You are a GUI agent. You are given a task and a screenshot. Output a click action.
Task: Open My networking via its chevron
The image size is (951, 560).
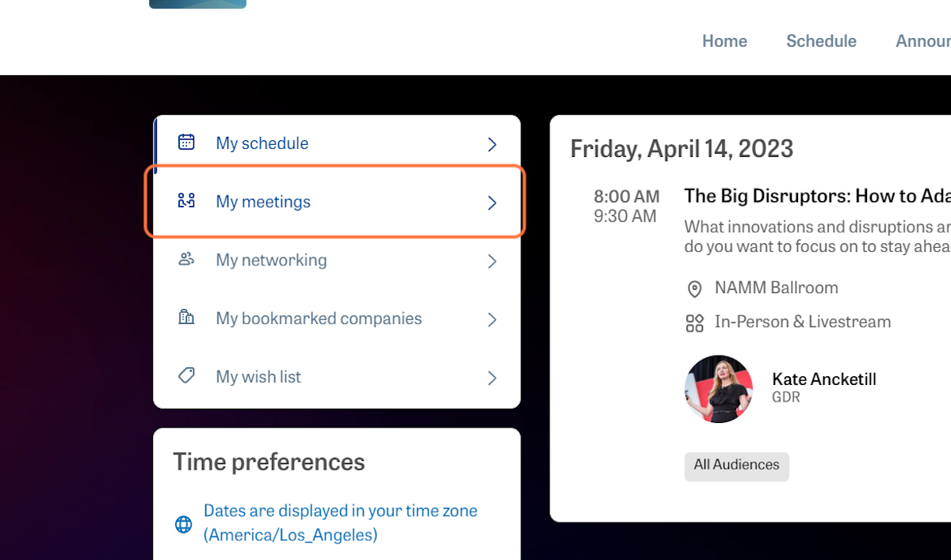coord(491,261)
